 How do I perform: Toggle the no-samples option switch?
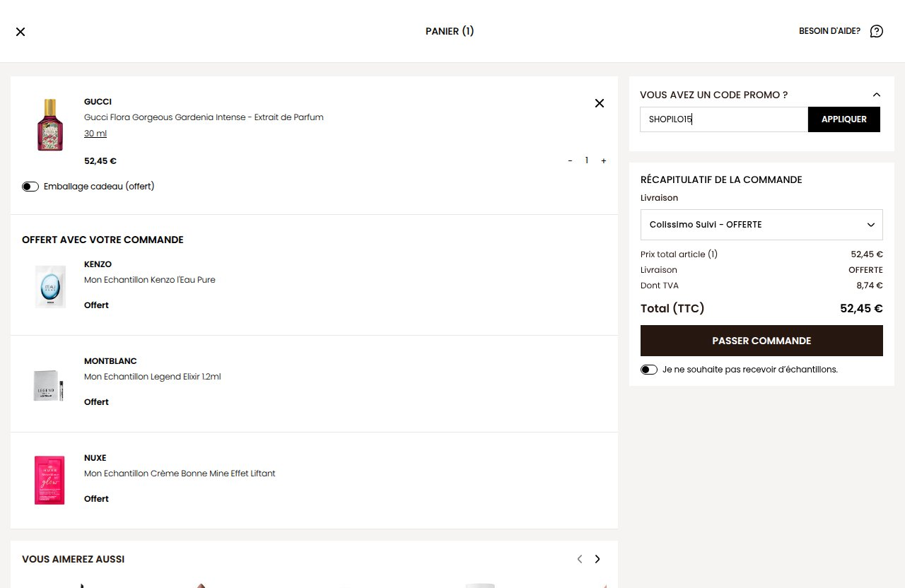pyautogui.click(x=649, y=370)
